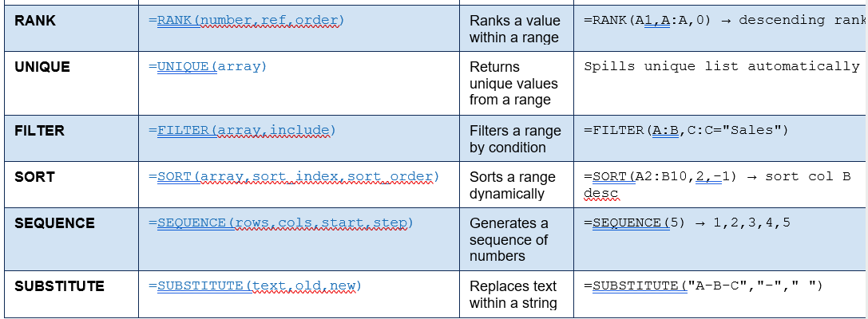Select the SEQUENCE function name cell
Viewport: 868px width, 319px height.
click(x=71, y=239)
